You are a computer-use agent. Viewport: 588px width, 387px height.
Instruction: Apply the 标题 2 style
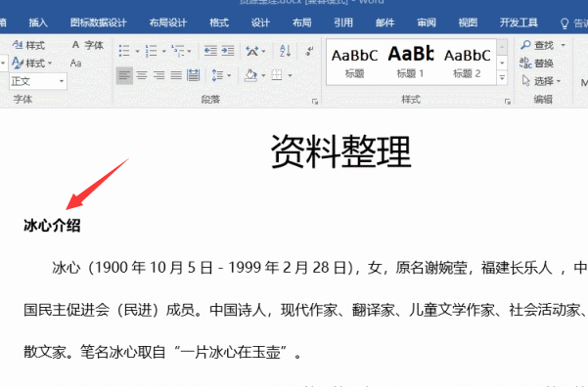[467, 63]
